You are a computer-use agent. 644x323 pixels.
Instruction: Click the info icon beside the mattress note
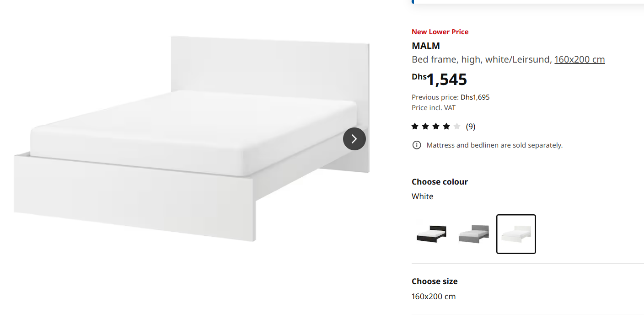click(417, 145)
